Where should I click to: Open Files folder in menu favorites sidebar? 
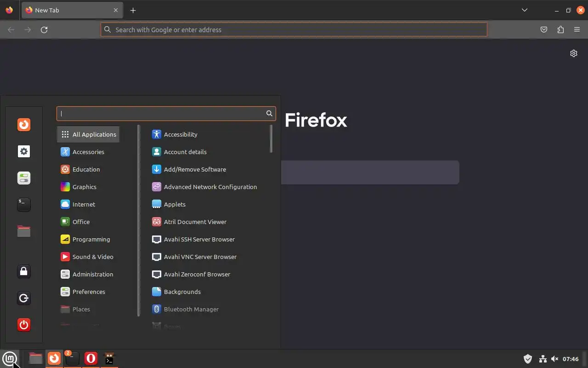[x=24, y=231]
